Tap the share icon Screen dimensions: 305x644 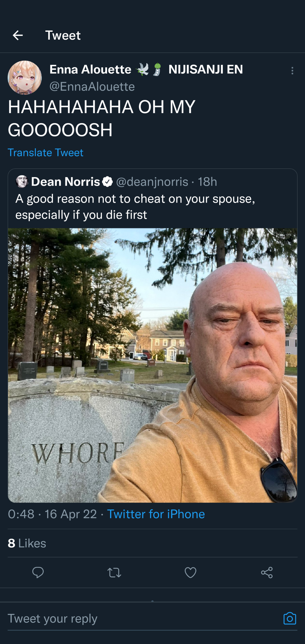click(x=267, y=573)
